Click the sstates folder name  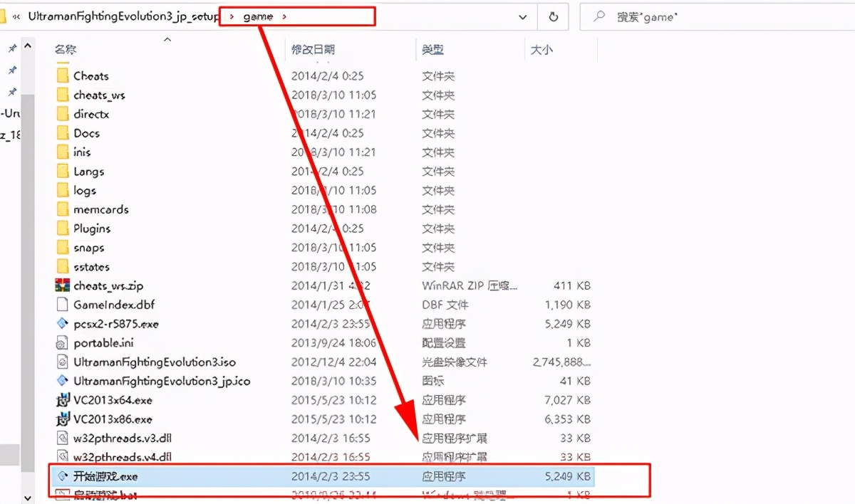(92, 267)
